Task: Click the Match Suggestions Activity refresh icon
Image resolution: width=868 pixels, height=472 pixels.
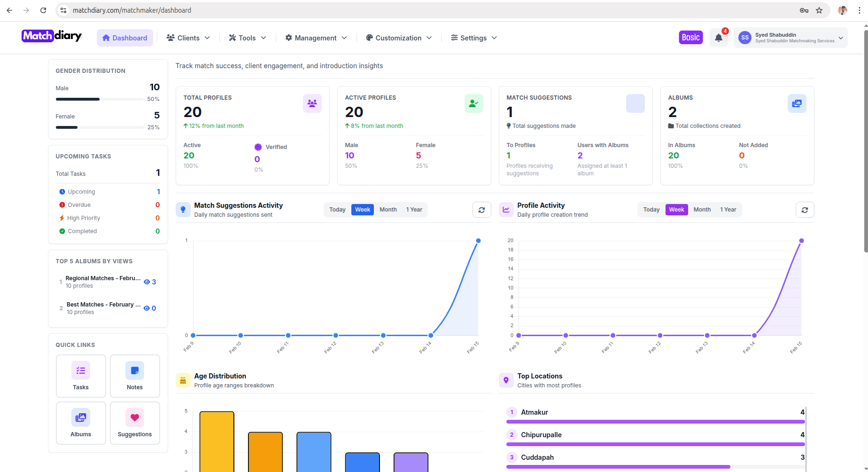Action: click(481, 210)
